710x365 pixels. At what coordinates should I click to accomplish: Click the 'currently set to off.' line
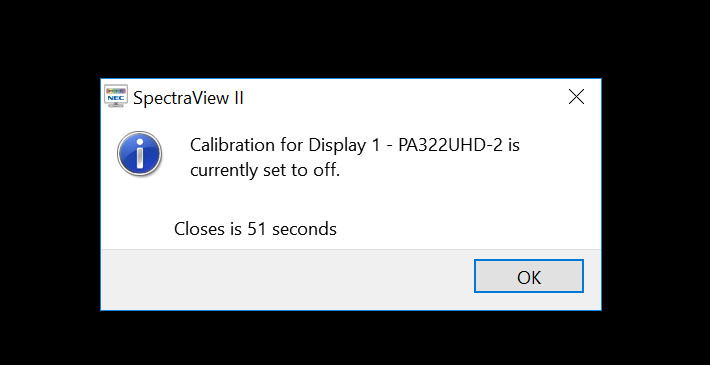pos(265,171)
